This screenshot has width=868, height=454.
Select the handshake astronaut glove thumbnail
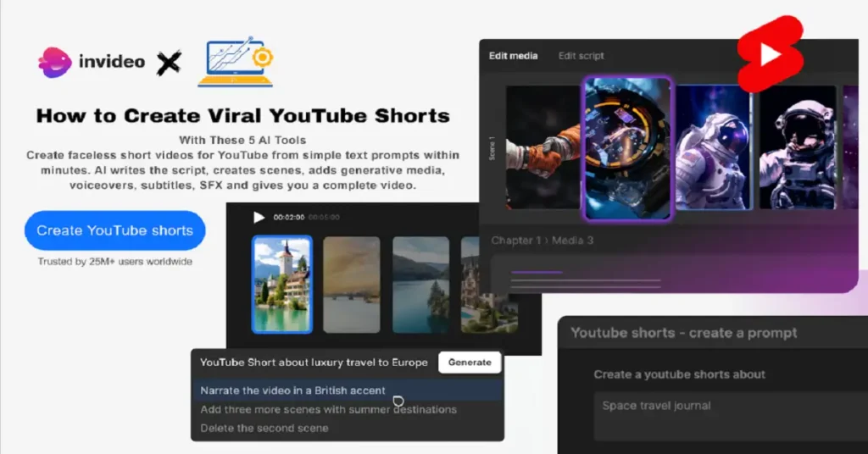pyautogui.click(x=542, y=147)
